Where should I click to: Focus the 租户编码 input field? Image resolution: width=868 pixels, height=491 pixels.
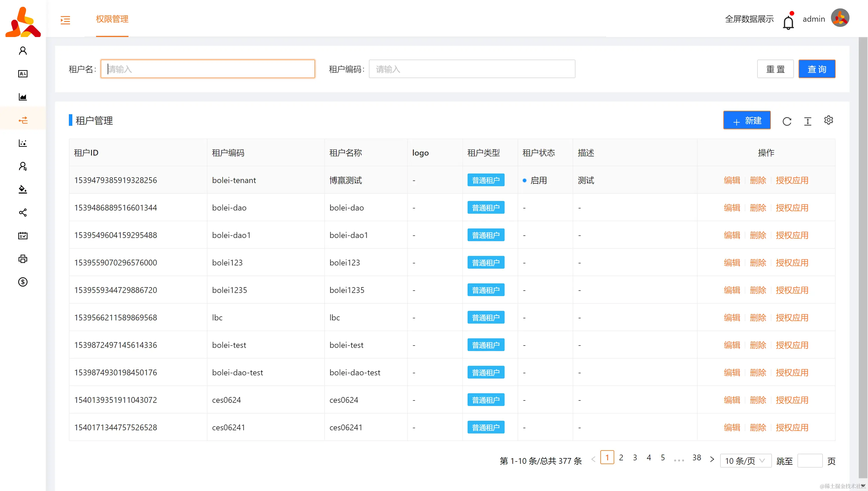(472, 69)
